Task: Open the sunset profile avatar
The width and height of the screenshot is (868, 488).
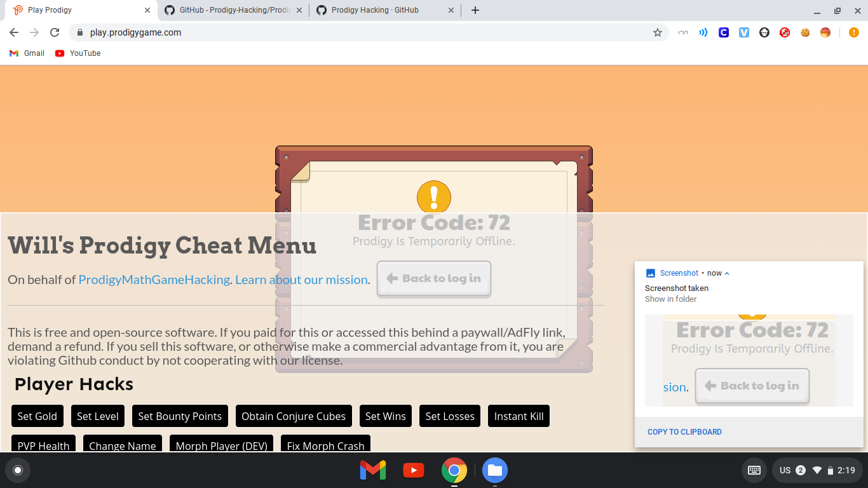Action: pyautogui.click(x=825, y=32)
